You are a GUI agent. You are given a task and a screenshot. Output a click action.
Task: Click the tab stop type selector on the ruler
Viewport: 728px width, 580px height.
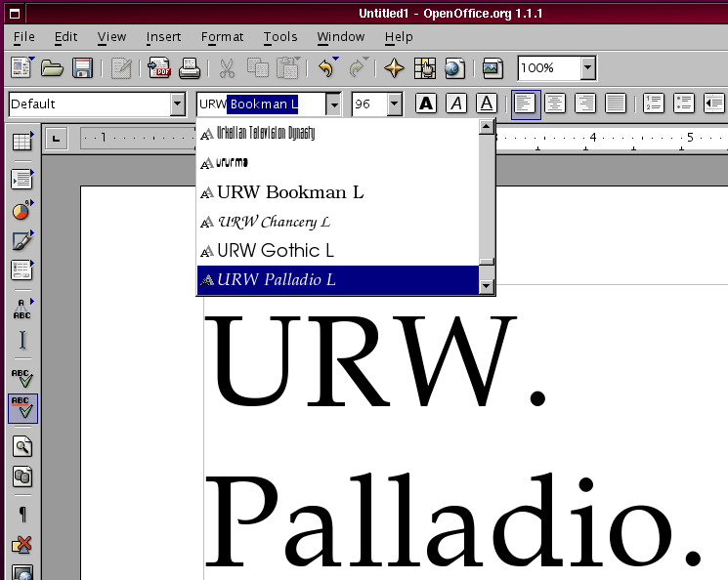(x=56, y=139)
